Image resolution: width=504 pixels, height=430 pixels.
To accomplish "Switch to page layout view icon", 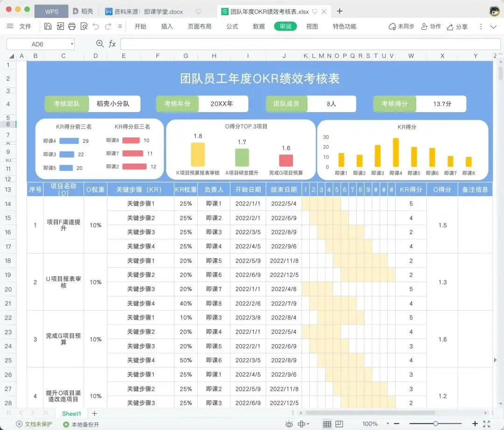I will click(x=339, y=424).
